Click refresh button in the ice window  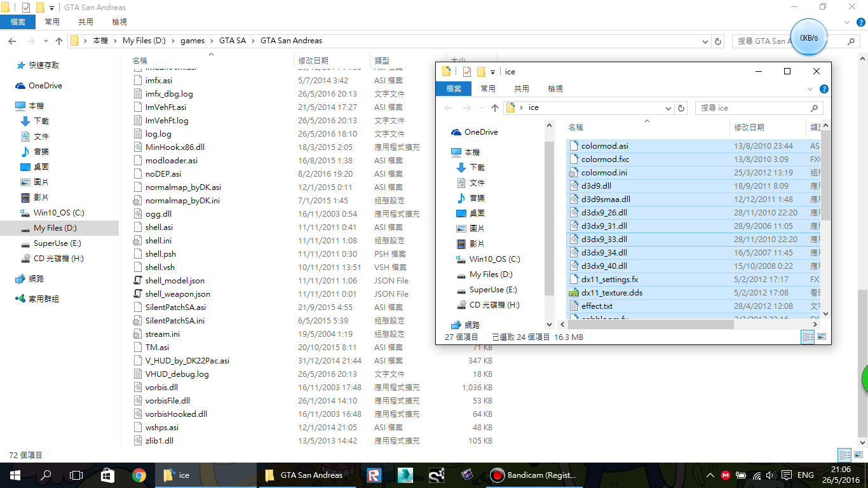682,108
